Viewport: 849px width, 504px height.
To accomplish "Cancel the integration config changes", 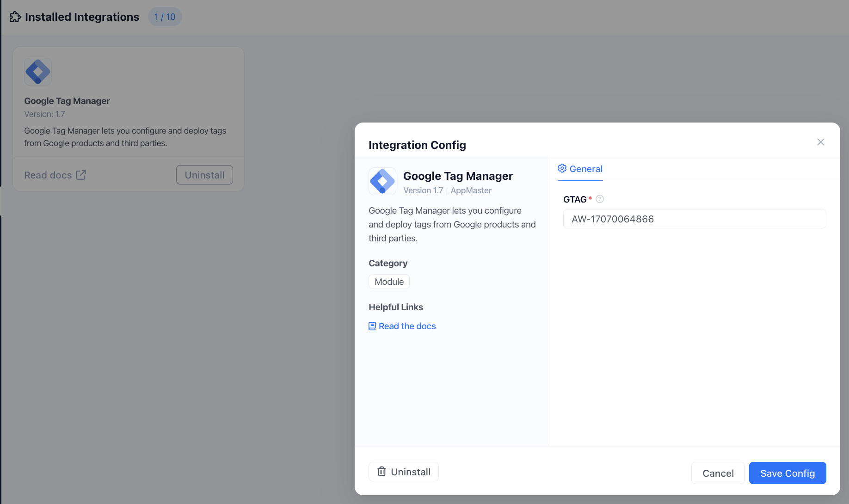I will pyautogui.click(x=718, y=473).
